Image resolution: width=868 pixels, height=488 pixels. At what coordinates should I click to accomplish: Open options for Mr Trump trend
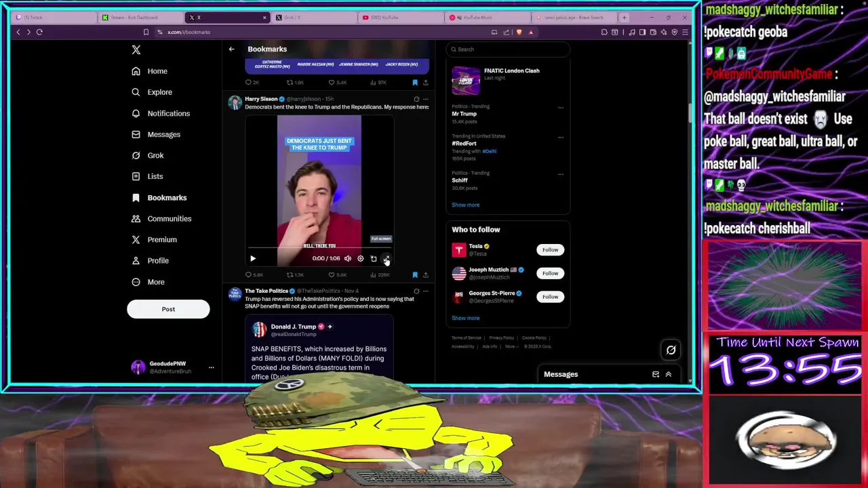pos(561,107)
